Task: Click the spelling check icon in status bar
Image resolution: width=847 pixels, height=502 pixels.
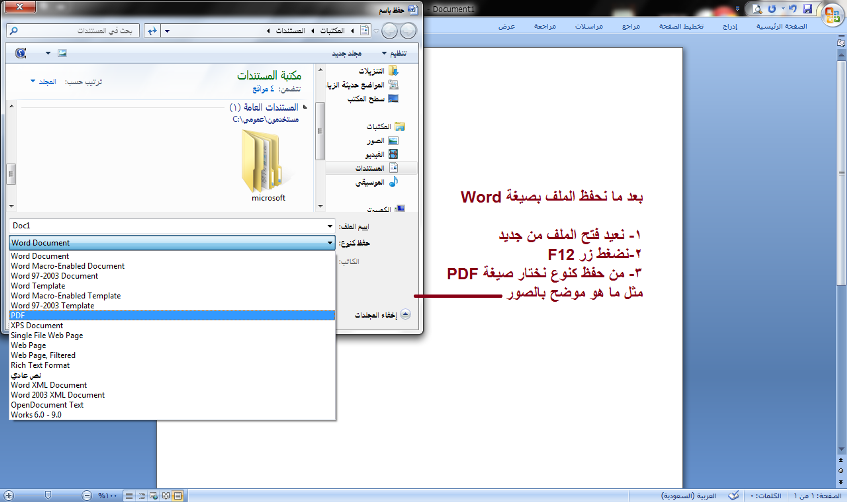Action: click(x=734, y=496)
